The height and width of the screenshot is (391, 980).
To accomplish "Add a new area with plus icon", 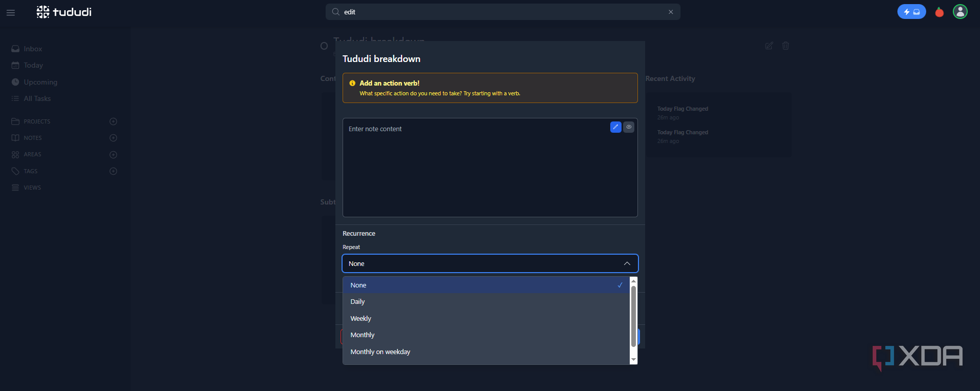I will [x=113, y=154].
